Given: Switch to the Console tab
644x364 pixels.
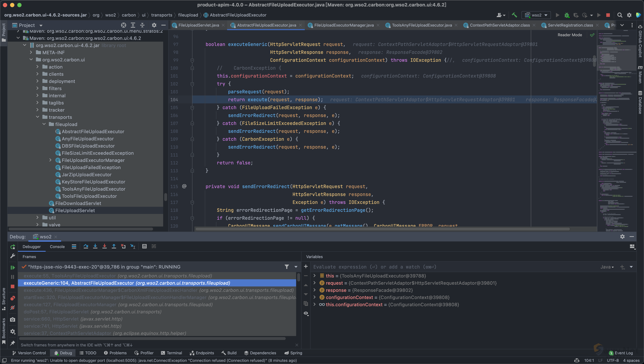Looking at the screenshot, I should coord(57,247).
